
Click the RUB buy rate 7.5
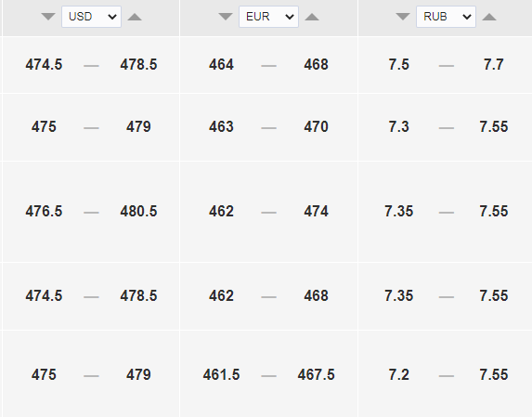(398, 64)
